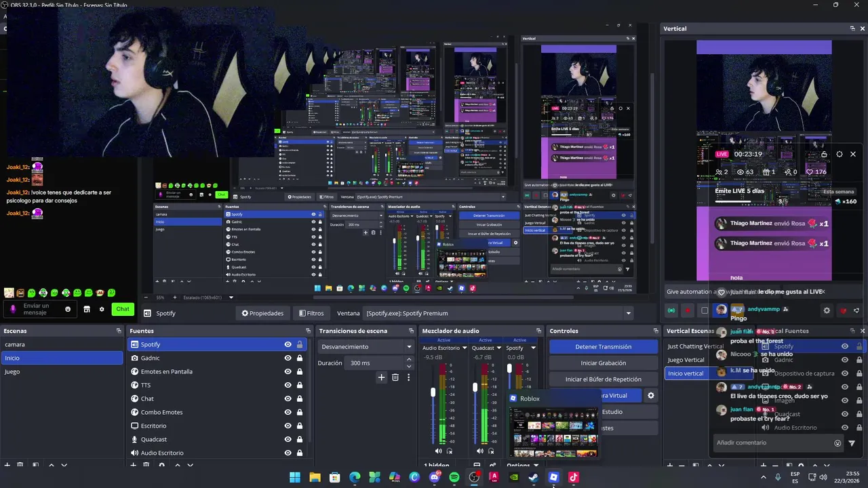Pop out the Vertical preview dock
Viewport: 868px width, 488px height.
point(852,28)
